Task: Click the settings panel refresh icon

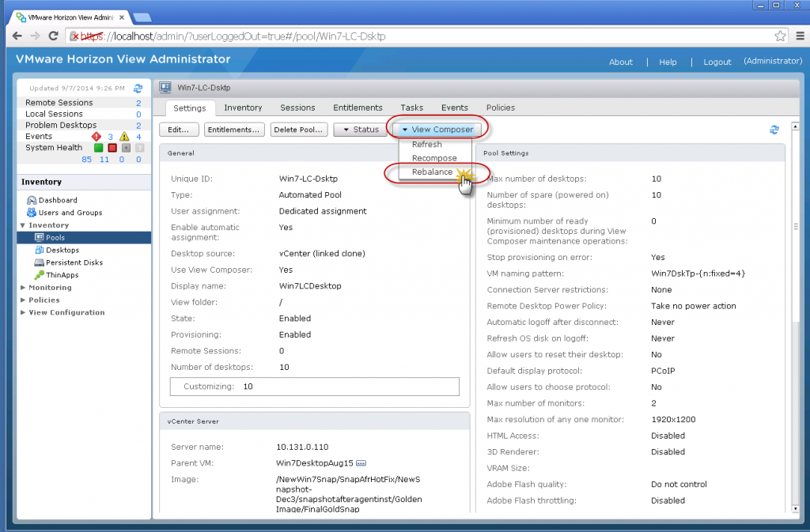Action: coord(774,130)
